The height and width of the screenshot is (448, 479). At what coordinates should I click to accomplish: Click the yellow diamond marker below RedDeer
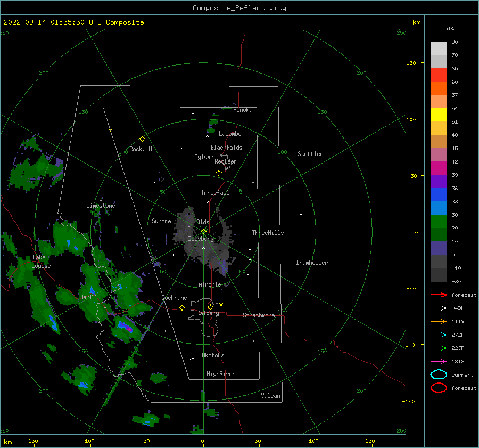click(x=219, y=173)
